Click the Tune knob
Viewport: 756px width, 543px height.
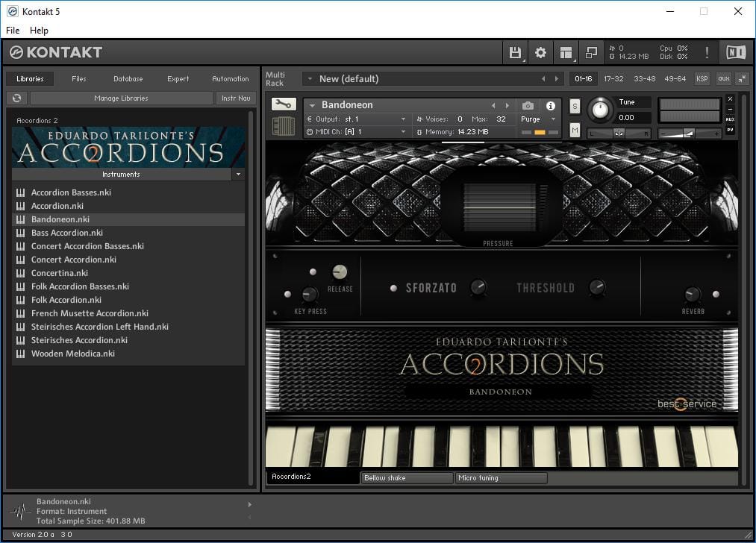click(599, 110)
